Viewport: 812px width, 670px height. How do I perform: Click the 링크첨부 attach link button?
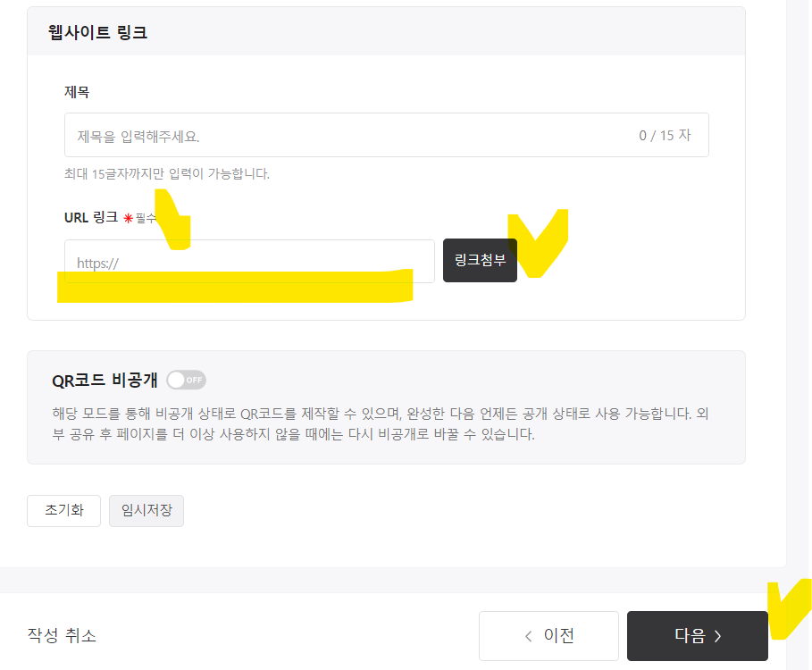(480, 262)
